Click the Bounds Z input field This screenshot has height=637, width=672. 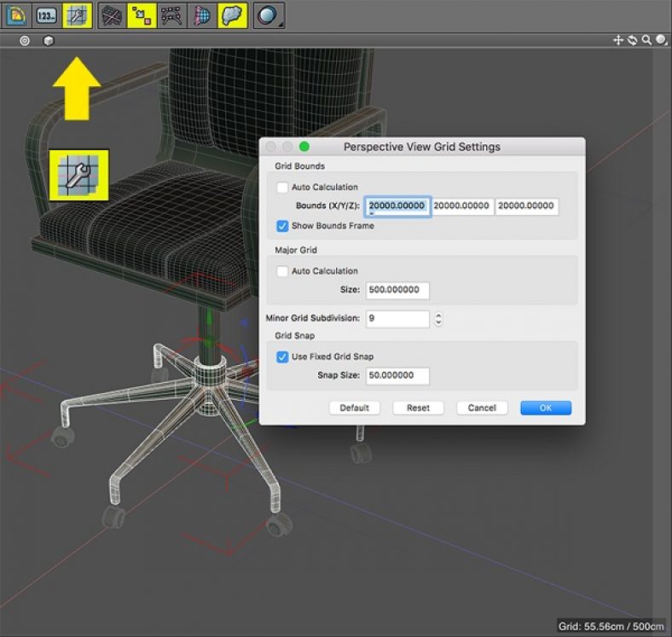click(527, 206)
